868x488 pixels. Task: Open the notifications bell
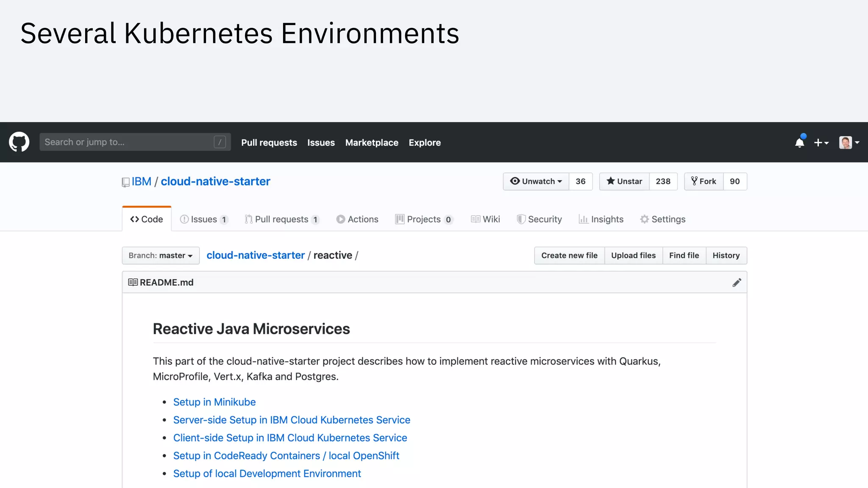(x=800, y=142)
